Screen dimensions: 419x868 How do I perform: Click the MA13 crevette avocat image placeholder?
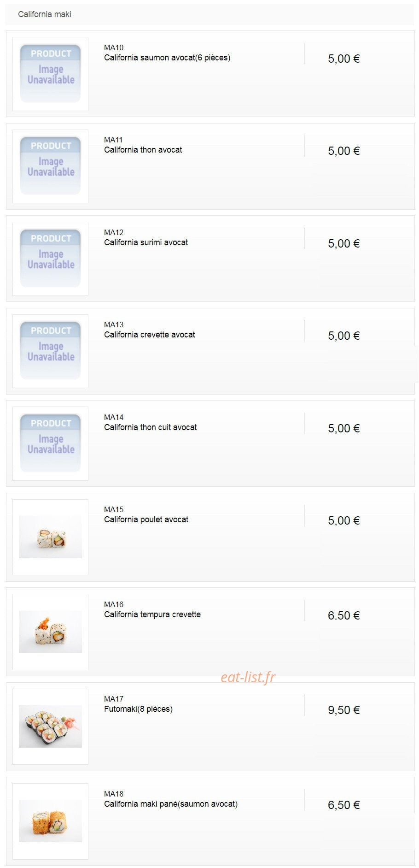pos(50,351)
